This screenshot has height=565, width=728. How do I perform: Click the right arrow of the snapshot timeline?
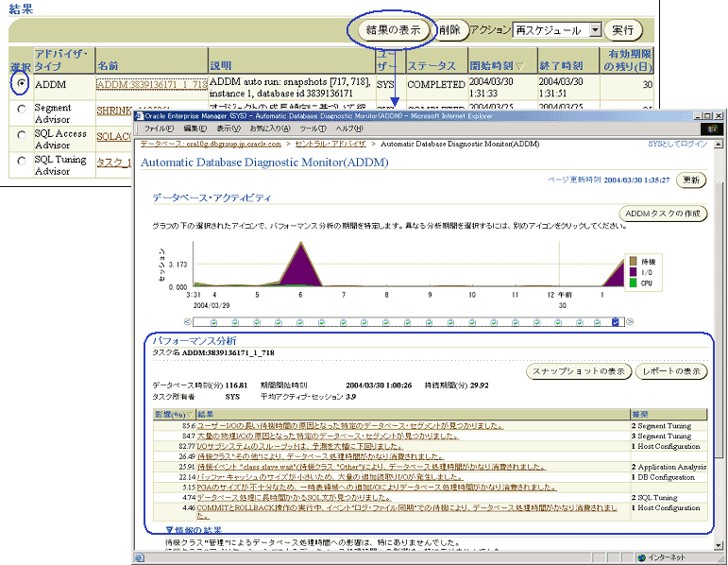point(629,322)
